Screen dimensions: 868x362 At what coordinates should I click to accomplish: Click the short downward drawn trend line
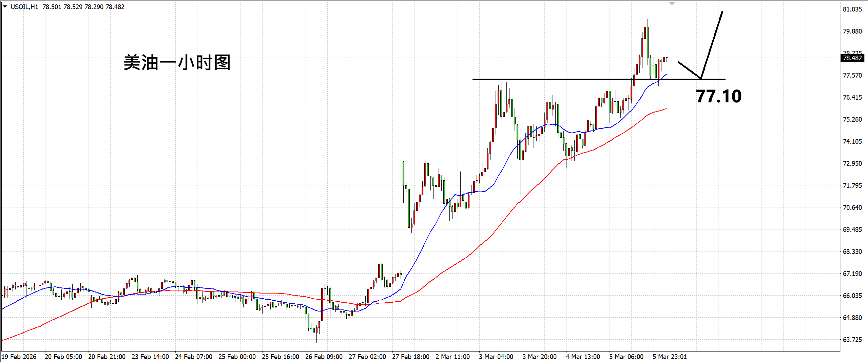pyautogui.click(x=689, y=70)
